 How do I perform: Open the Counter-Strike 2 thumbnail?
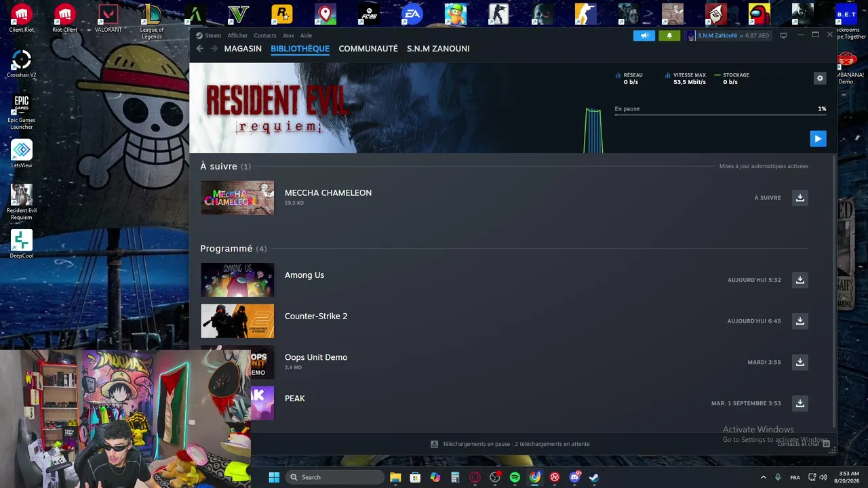(x=237, y=321)
